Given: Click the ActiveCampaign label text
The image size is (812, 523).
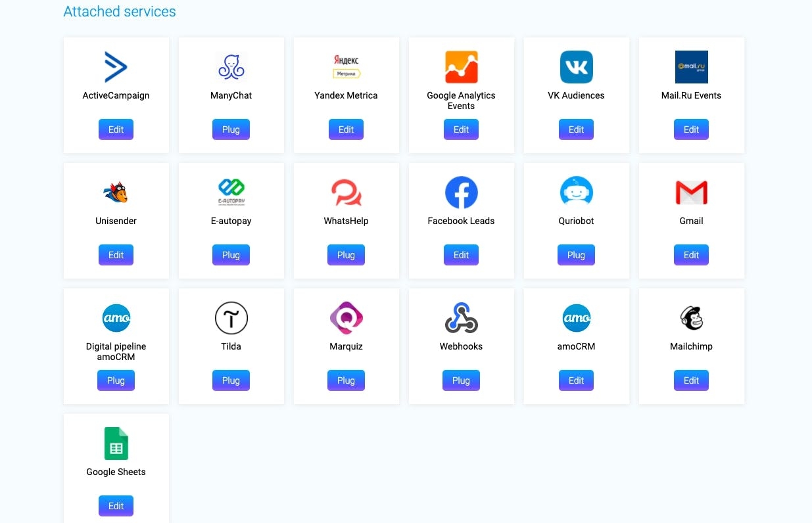Looking at the screenshot, I should click(x=116, y=95).
